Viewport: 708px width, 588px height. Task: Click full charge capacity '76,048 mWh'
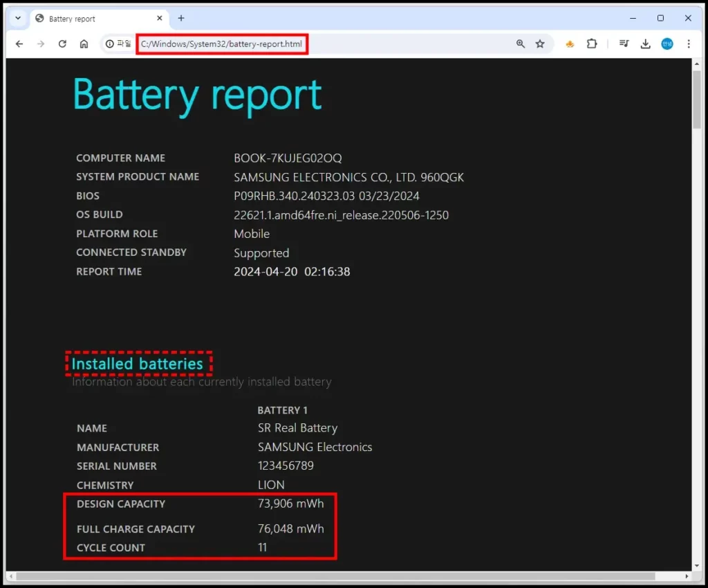coord(291,529)
